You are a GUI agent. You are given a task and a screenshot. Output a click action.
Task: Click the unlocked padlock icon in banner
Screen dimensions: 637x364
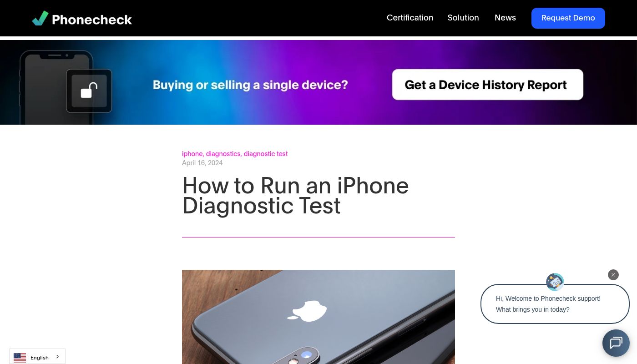pos(89,91)
